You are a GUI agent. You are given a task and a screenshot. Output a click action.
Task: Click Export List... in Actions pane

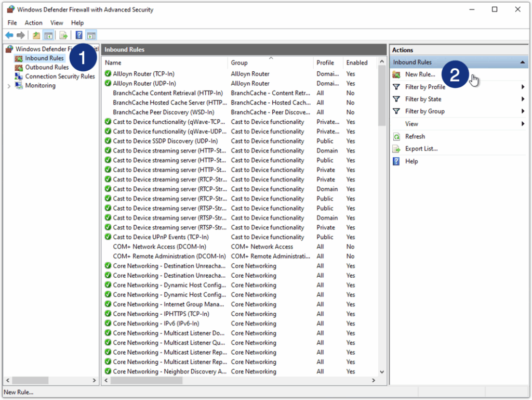point(421,149)
